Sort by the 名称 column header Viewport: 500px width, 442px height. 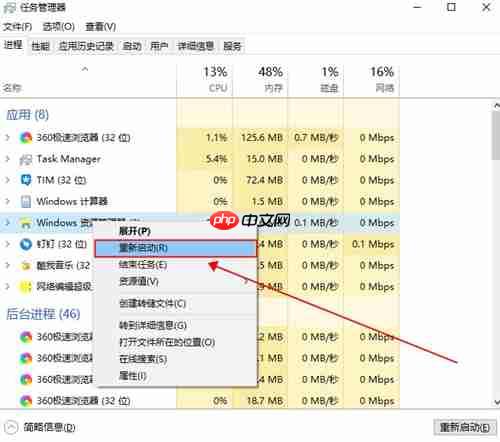[88, 80]
